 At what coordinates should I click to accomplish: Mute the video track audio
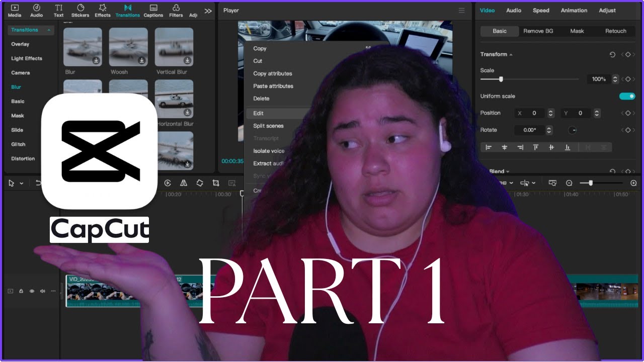click(42, 291)
